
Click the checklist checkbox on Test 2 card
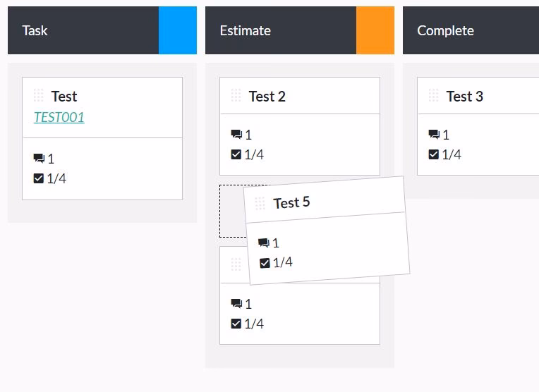(236, 154)
